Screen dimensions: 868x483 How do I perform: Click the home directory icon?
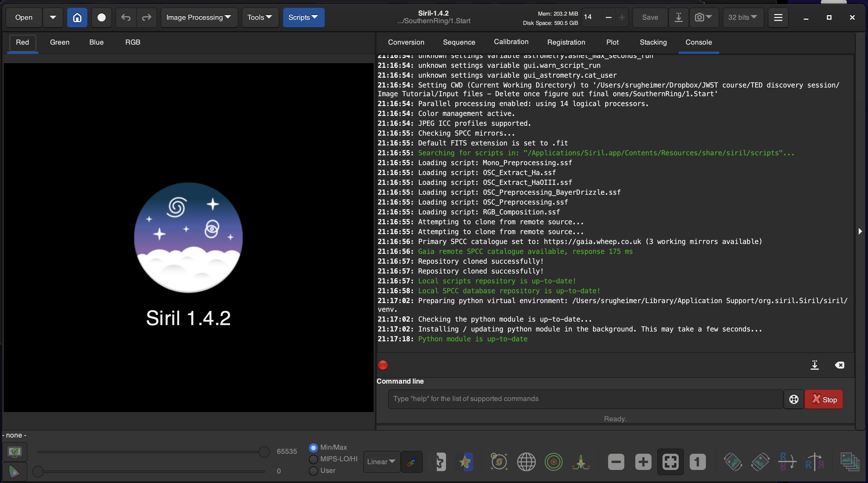(x=77, y=17)
